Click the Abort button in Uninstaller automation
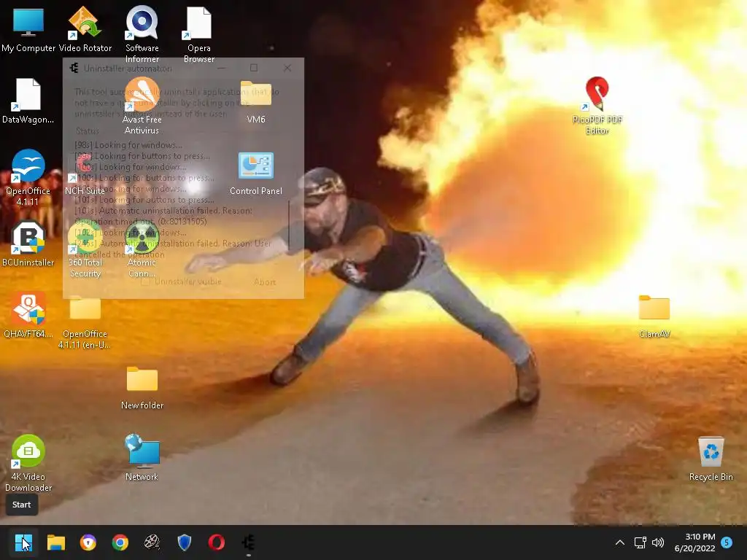This screenshot has height=560, width=747. [x=265, y=282]
